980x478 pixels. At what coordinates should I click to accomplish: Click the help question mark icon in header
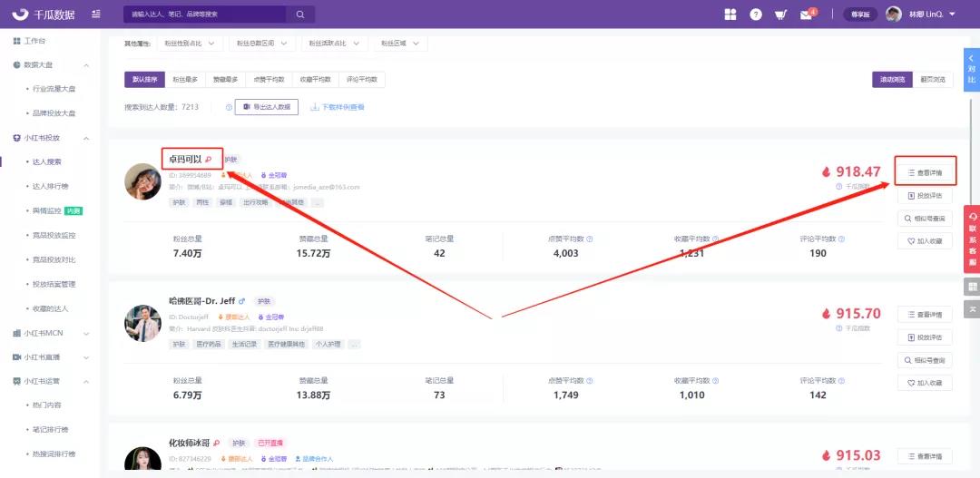[756, 15]
